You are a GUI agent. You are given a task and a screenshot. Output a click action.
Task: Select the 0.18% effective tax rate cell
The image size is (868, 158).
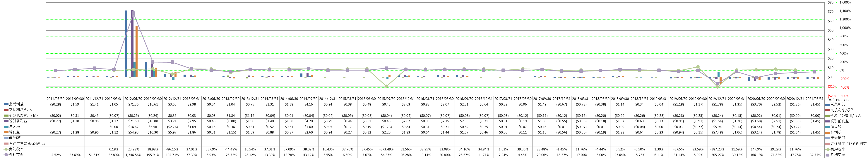click(114, 149)
